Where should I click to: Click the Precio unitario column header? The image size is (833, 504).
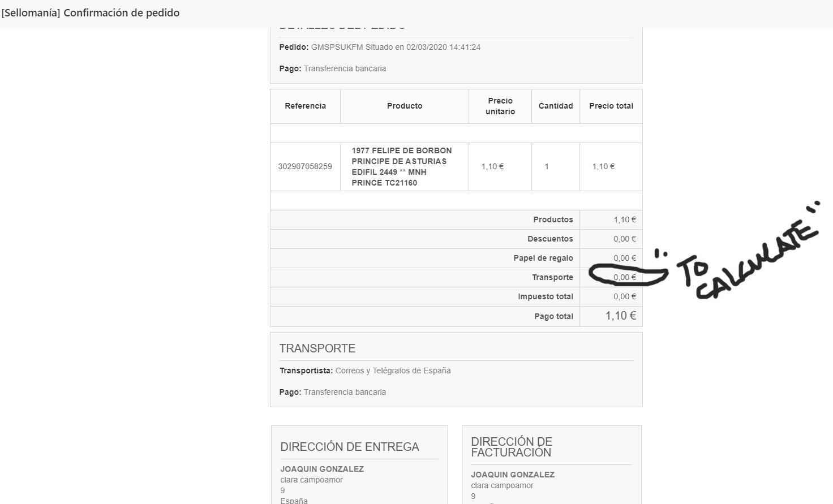coord(500,106)
